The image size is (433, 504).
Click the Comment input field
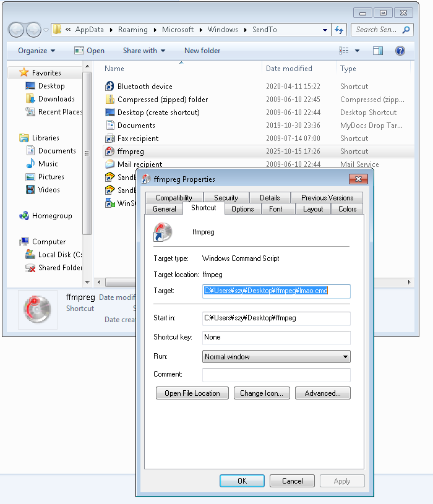click(276, 375)
